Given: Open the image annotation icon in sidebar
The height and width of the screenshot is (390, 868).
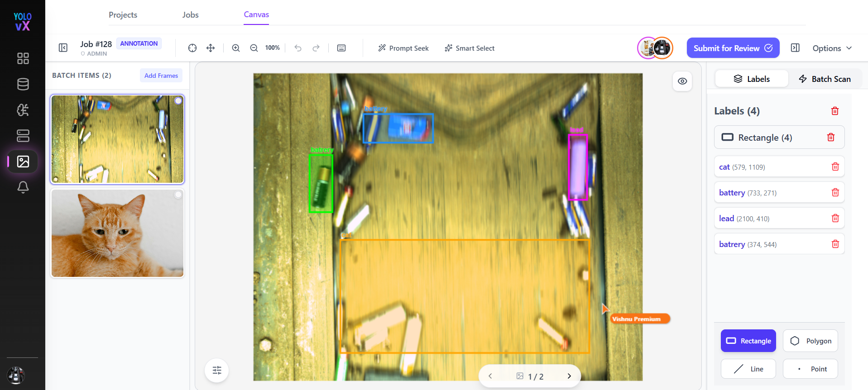Looking at the screenshot, I should 23,162.
